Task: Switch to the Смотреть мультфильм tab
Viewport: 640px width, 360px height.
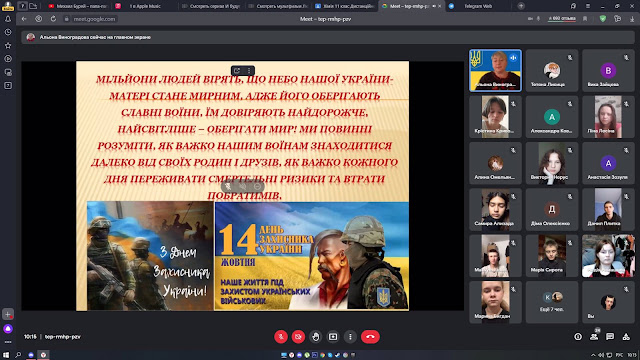Action: pyautogui.click(x=278, y=6)
